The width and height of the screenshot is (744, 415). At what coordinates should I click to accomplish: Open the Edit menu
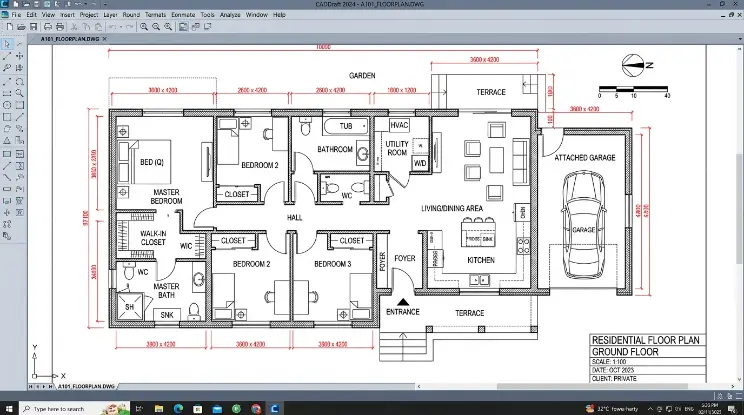point(31,15)
